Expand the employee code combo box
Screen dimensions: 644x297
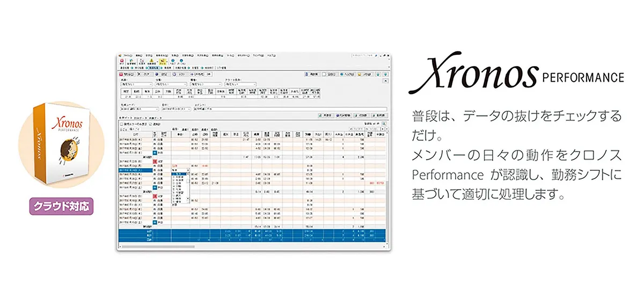pos(157,109)
